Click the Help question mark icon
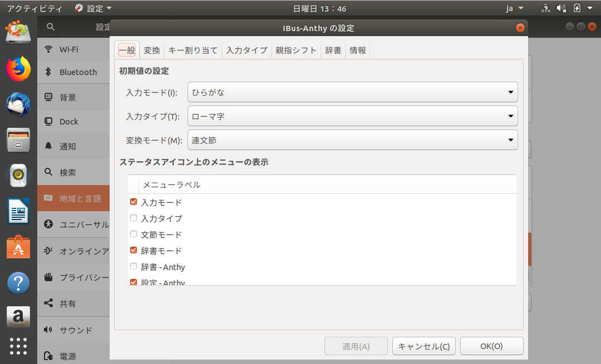Image resolution: width=601 pixels, height=364 pixels. click(x=18, y=282)
